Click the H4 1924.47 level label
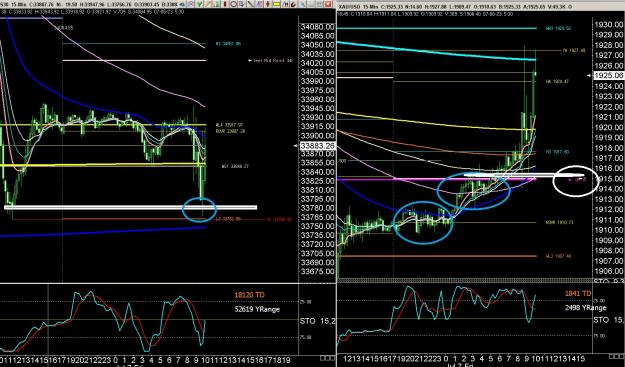This screenshot has width=625, height=367. click(x=557, y=81)
